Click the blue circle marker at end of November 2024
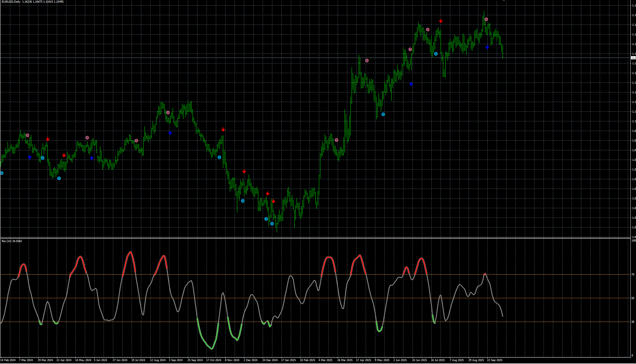 (243, 201)
